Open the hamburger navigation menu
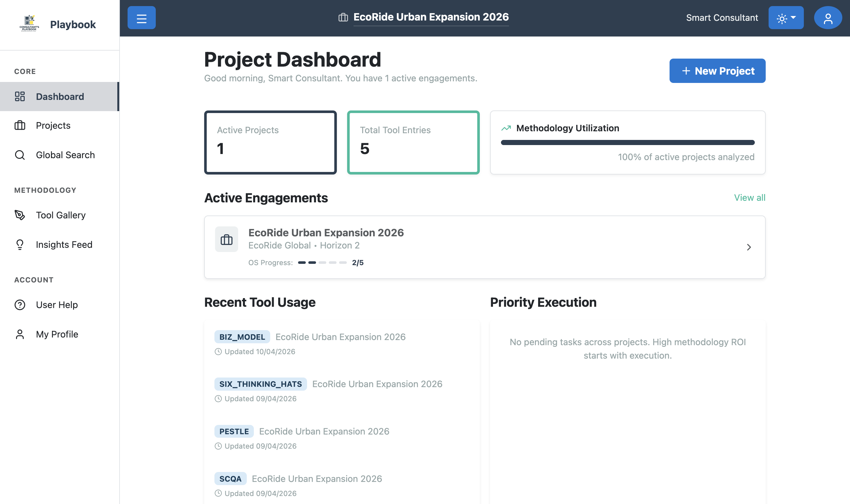The height and width of the screenshot is (504, 850). coord(141,17)
